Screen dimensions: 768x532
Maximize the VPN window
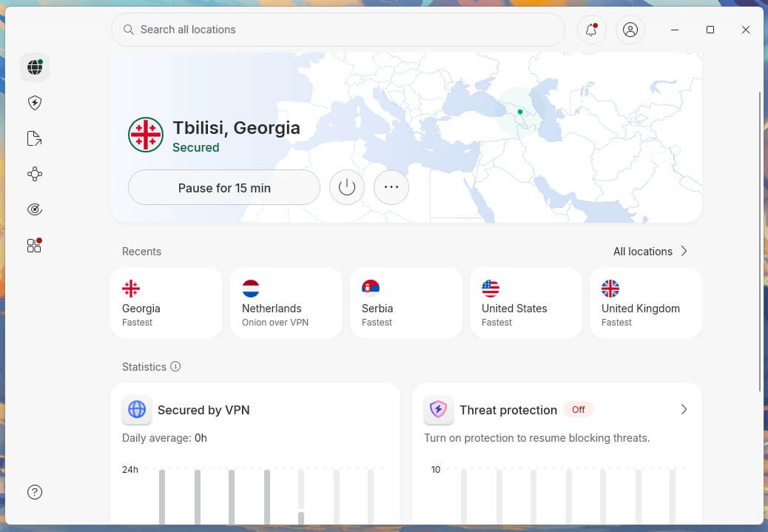pos(710,30)
